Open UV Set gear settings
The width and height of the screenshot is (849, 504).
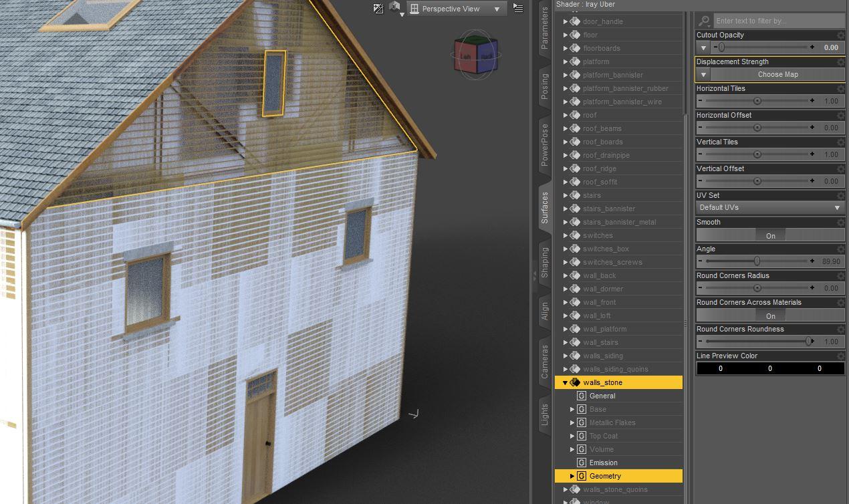pos(841,196)
